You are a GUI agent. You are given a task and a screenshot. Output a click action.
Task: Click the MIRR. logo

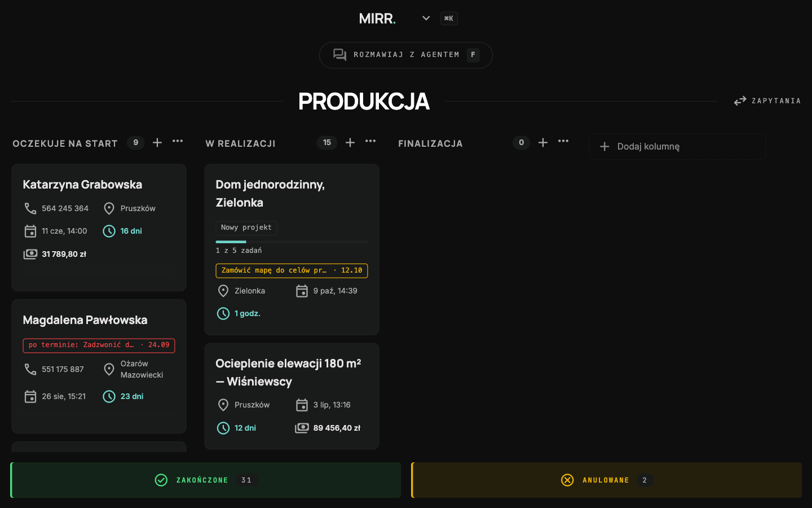point(377,18)
